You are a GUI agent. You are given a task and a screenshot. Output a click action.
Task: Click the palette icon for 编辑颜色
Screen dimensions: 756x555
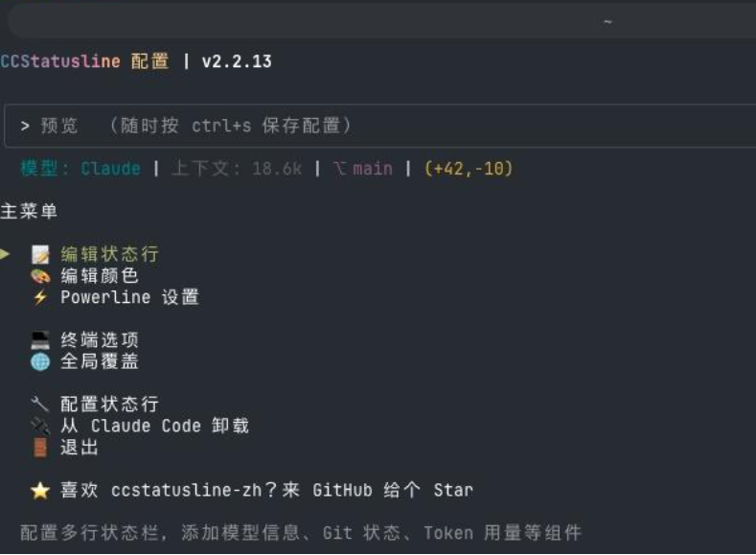pos(40,276)
